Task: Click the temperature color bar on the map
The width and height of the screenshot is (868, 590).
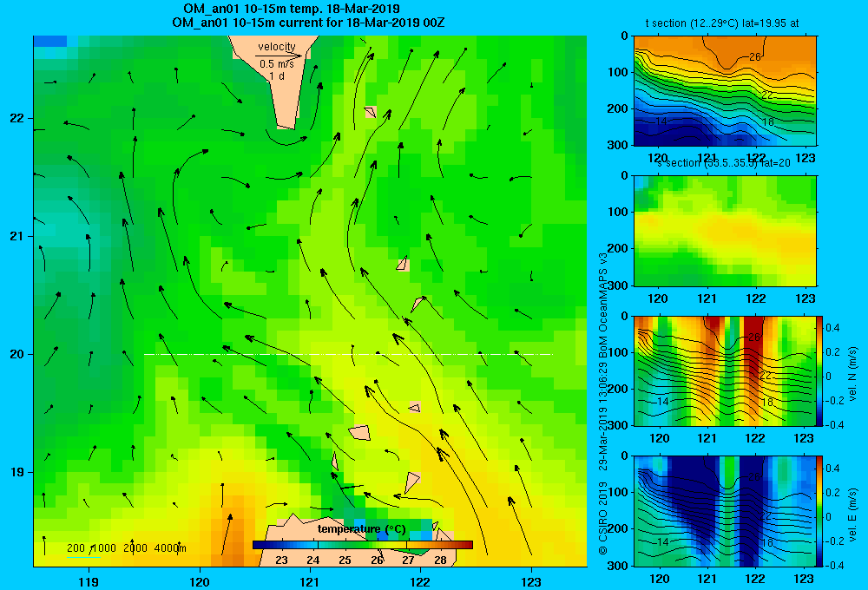Action: pyautogui.click(x=363, y=545)
